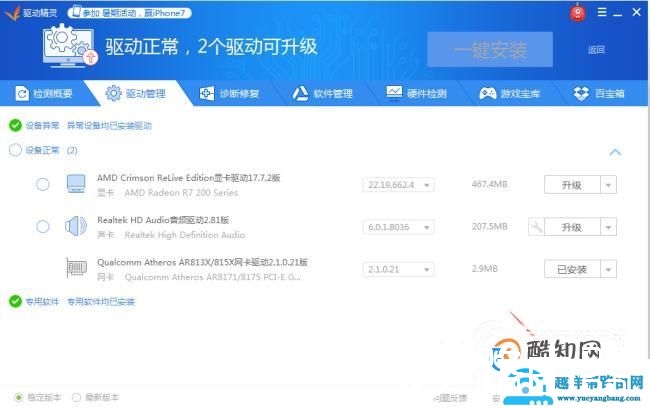Click the 207.5MB size value
The width and height of the screenshot is (650, 409).
490,227
